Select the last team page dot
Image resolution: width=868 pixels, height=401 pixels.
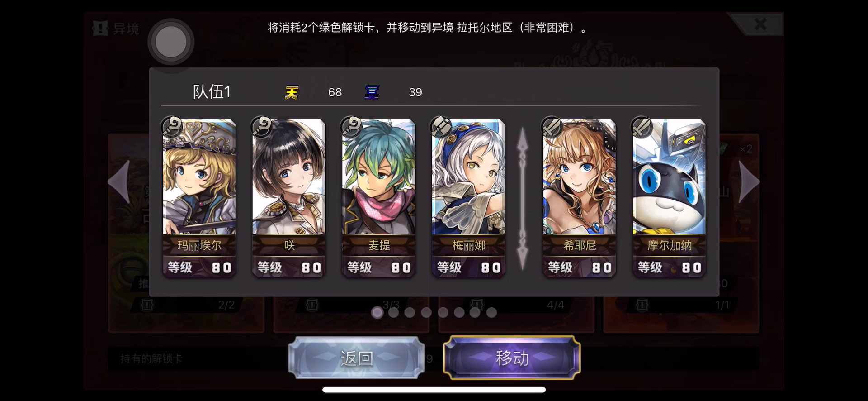click(x=491, y=312)
